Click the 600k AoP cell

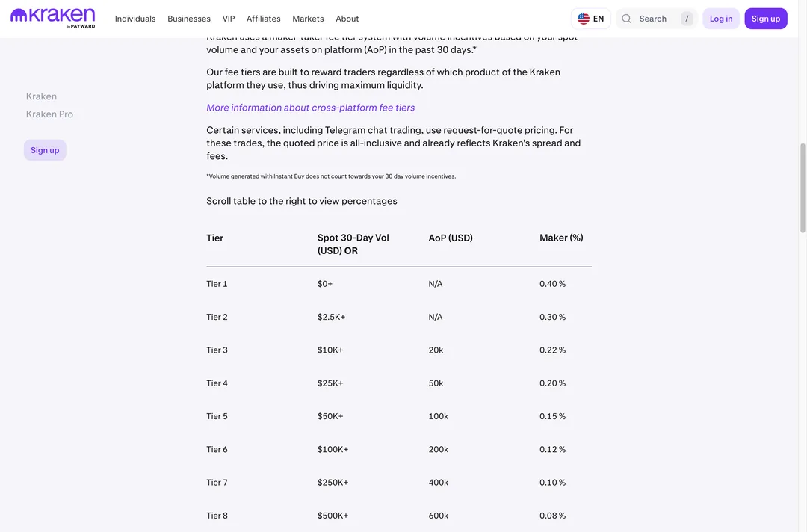point(439,516)
